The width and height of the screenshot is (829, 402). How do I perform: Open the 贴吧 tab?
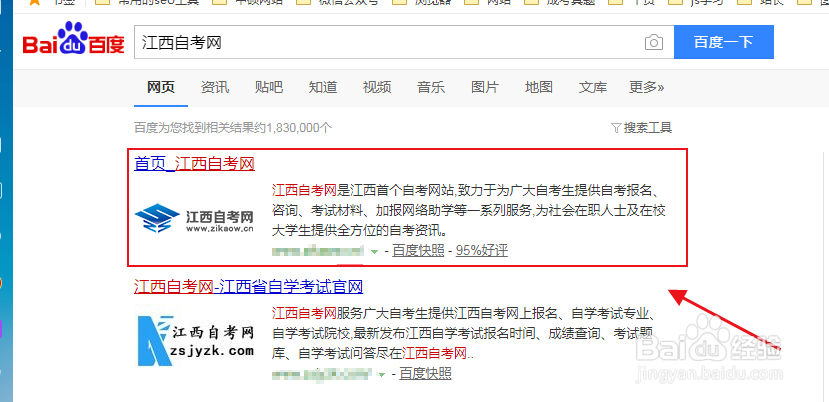click(269, 87)
